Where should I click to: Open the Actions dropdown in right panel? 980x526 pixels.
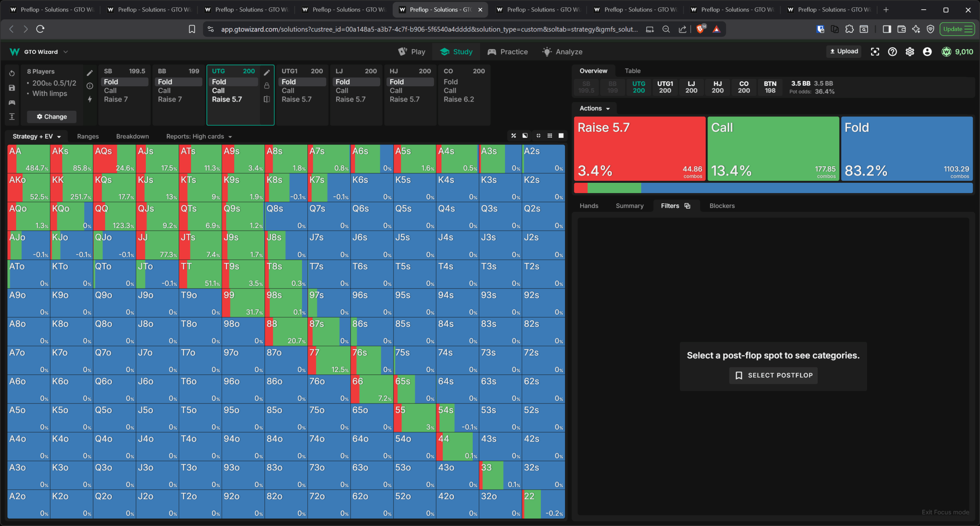tap(594, 108)
